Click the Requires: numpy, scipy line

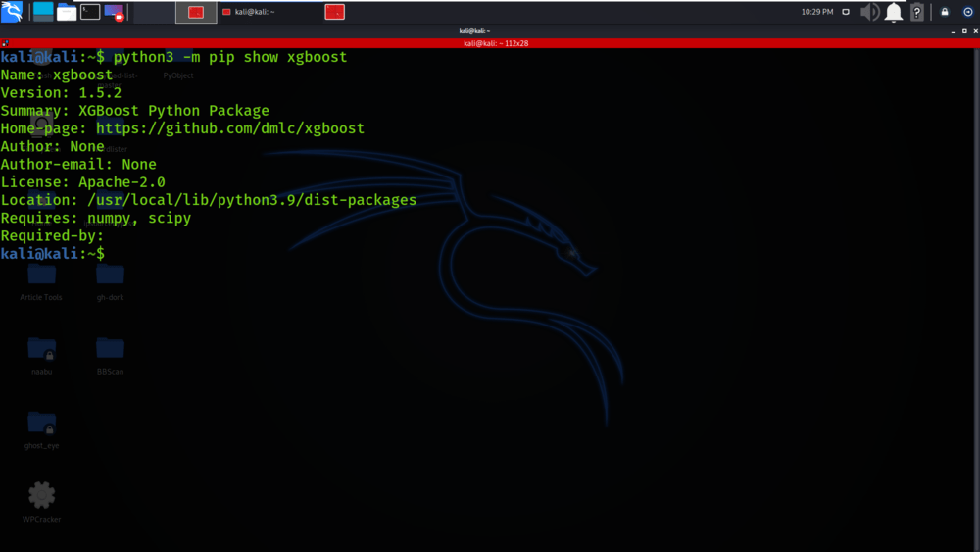[x=96, y=219]
